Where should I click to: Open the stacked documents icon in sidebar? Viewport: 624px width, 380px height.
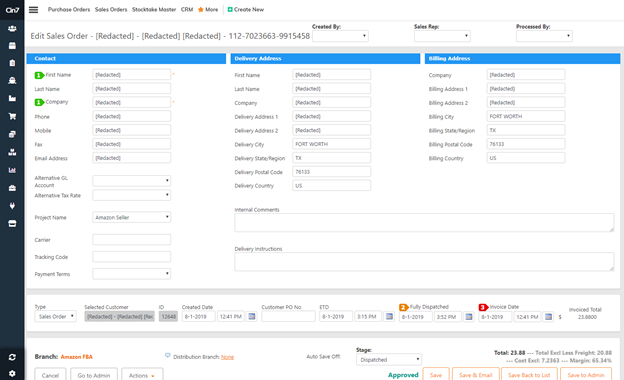12,134
